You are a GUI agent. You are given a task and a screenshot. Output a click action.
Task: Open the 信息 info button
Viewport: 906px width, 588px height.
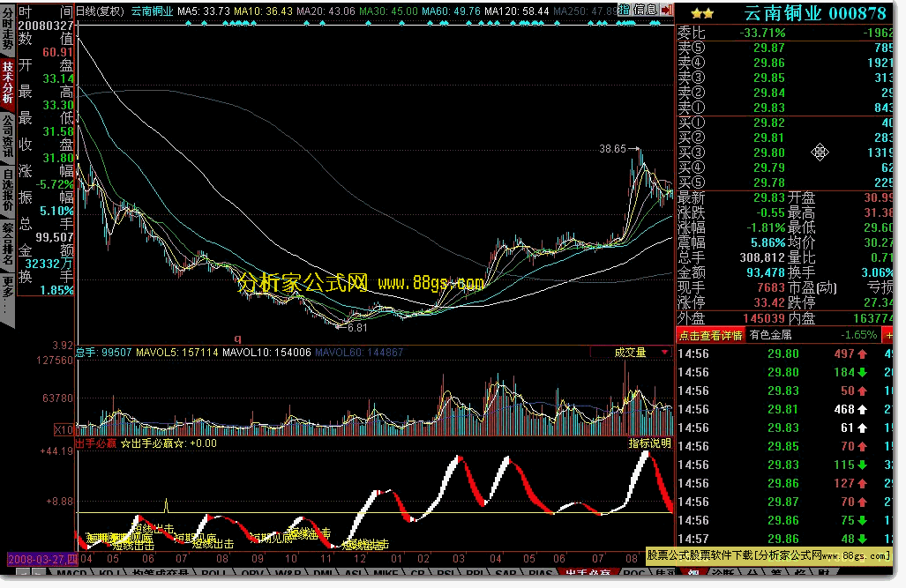645,10
